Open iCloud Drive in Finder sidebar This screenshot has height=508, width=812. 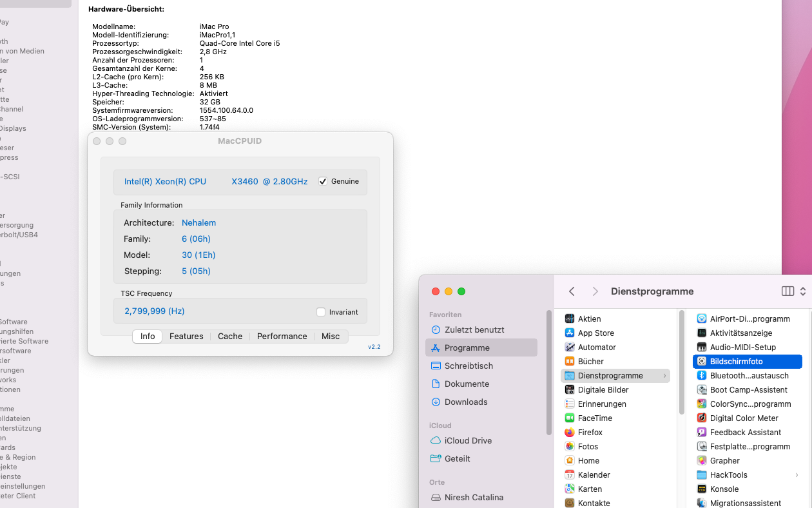coord(481,440)
